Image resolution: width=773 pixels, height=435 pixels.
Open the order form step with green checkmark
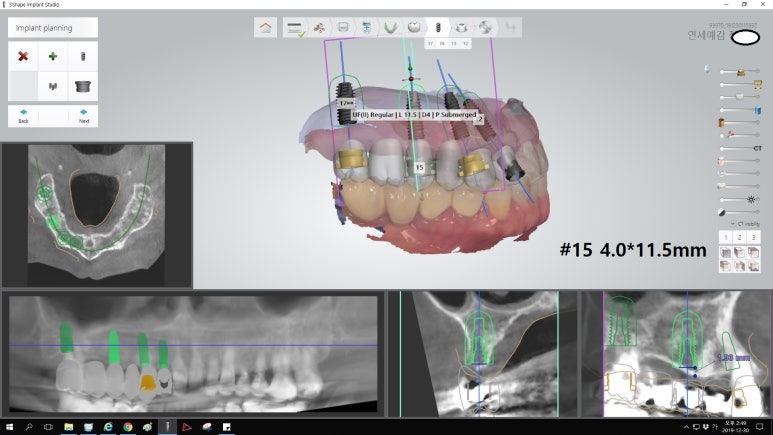pyautogui.click(x=295, y=28)
